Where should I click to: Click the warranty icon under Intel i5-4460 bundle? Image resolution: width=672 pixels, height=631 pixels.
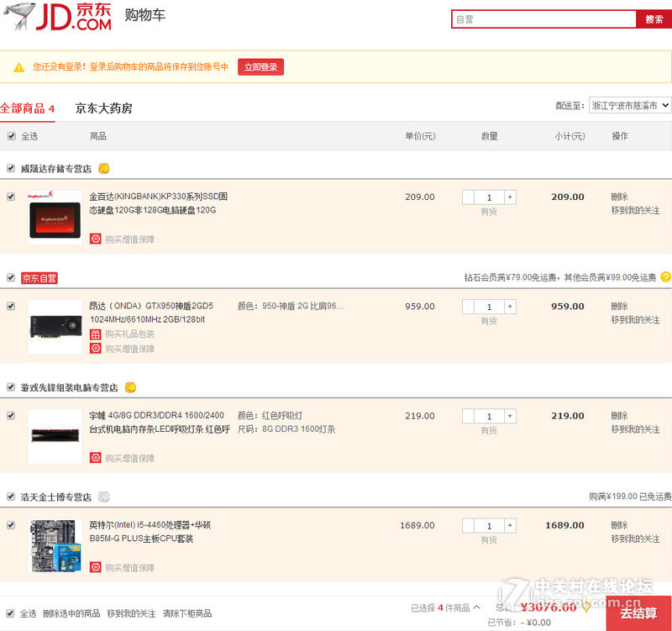point(95,567)
